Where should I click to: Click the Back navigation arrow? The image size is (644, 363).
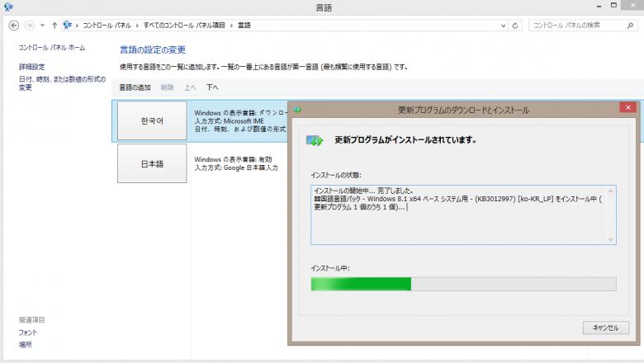click(12, 26)
